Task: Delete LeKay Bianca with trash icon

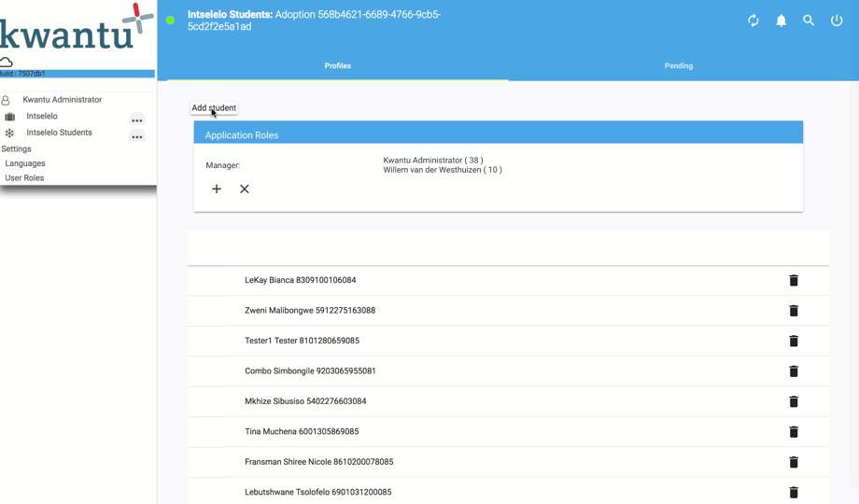Action: click(x=794, y=281)
